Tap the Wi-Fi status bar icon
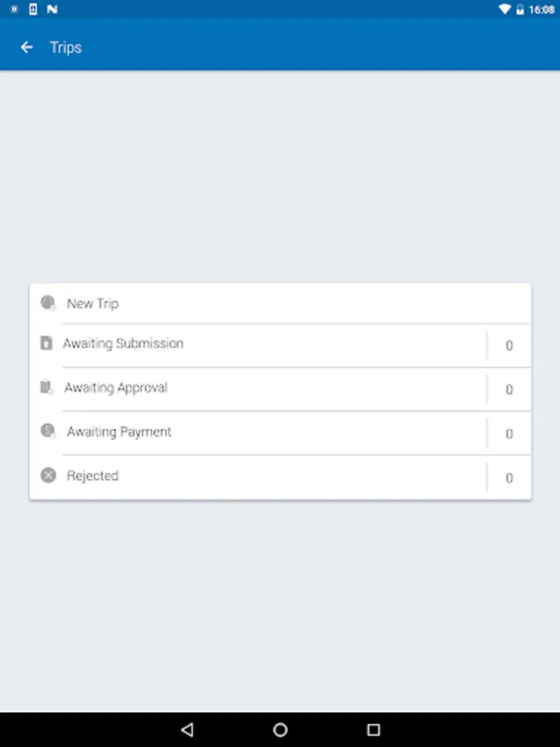 click(504, 9)
